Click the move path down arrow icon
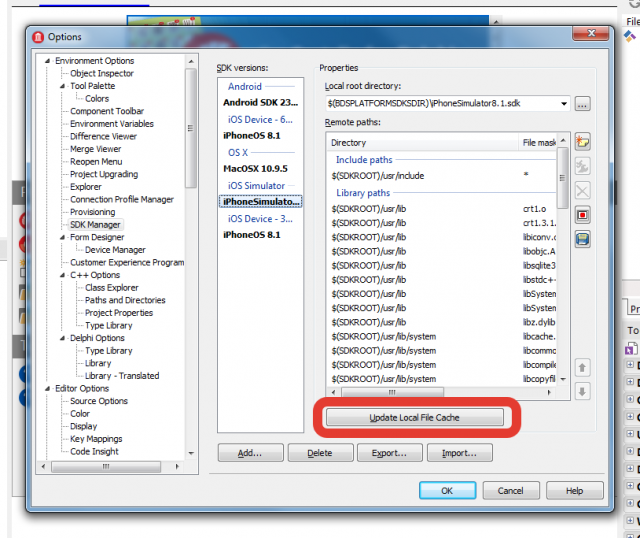Viewport: 640px width, 538px height. (582, 392)
